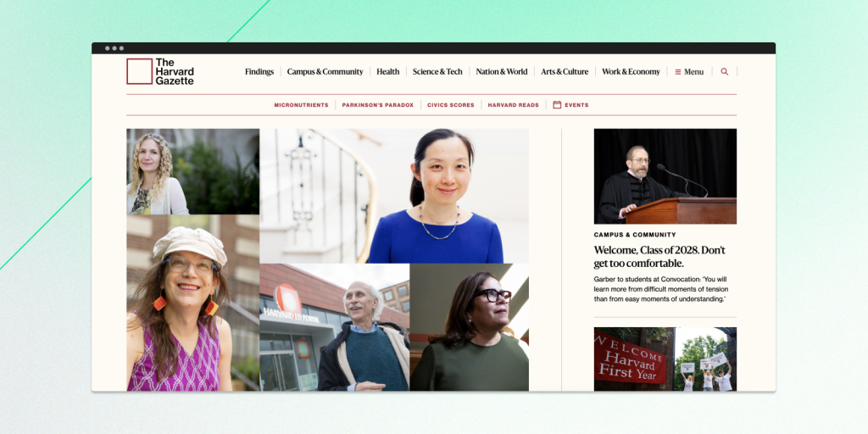Open Arts & Culture section
Screen dimensions: 868x434
565,71
